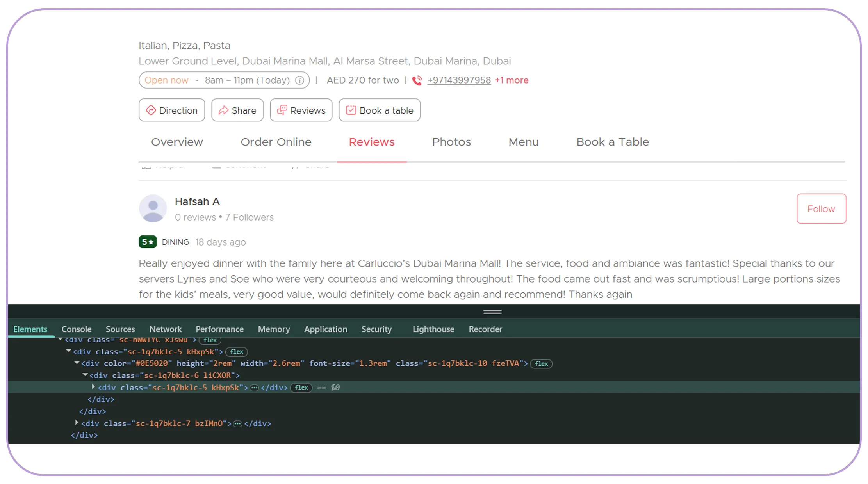This screenshot has width=868, height=484.
Task: Click the 5 star rating badge
Action: click(x=148, y=242)
